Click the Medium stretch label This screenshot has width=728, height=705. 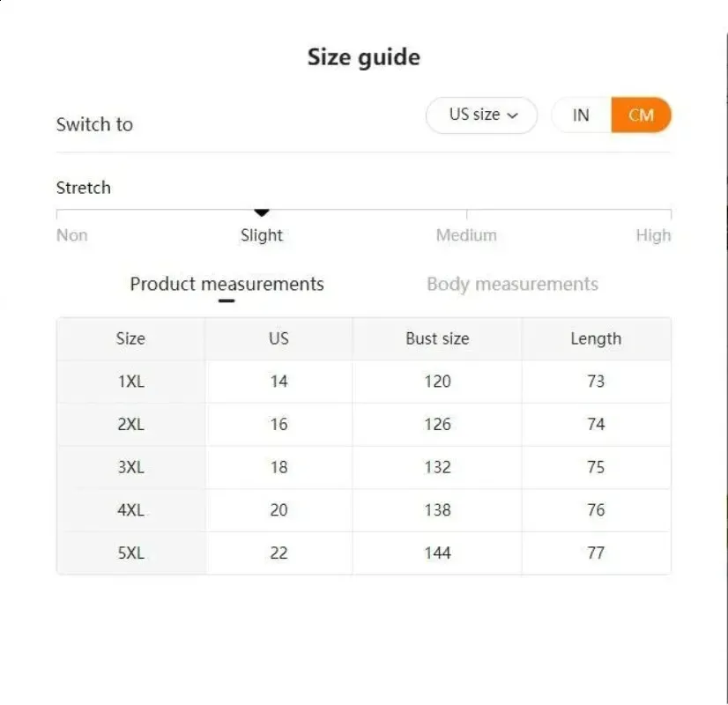tap(466, 235)
